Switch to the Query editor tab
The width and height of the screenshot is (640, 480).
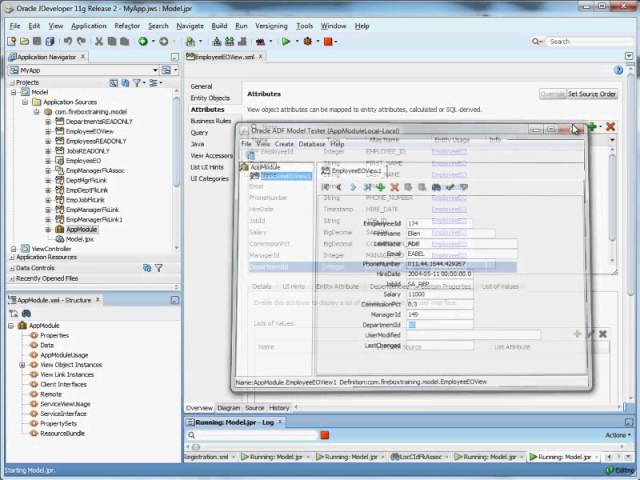tap(199, 133)
